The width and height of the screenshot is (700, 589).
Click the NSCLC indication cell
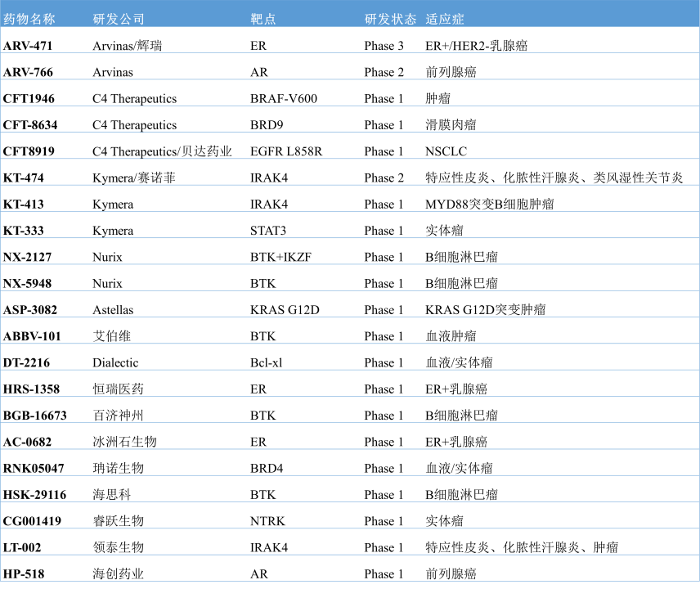click(x=446, y=151)
